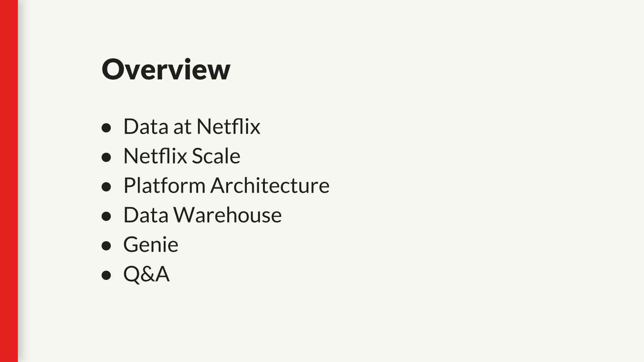Select the 'Data at Netflix' bullet text

pos(192,126)
